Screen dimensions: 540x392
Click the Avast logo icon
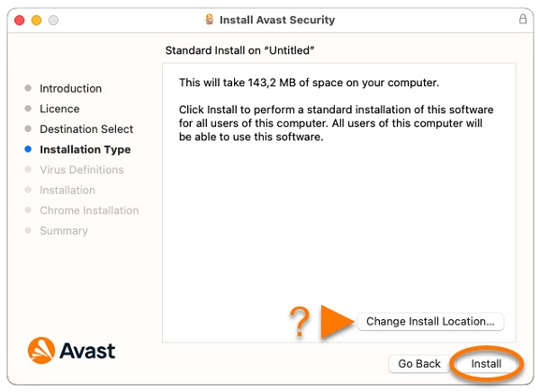pyautogui.click(x=41, y=351)
